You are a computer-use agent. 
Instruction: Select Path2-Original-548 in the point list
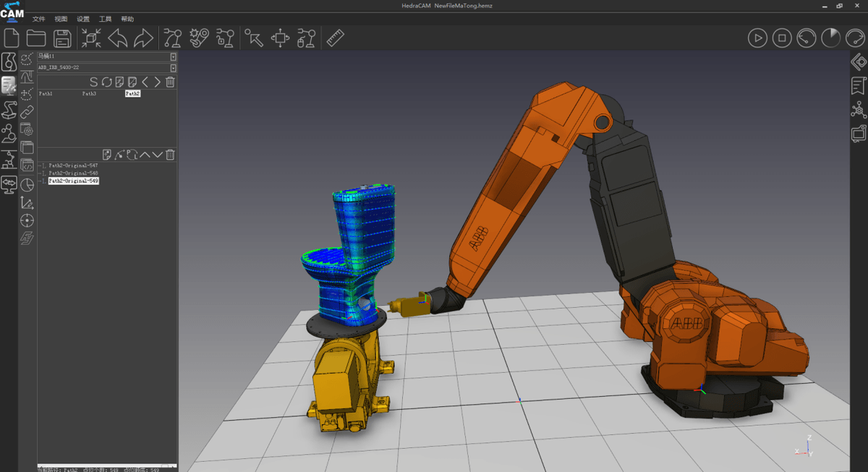tap(73, 173)
